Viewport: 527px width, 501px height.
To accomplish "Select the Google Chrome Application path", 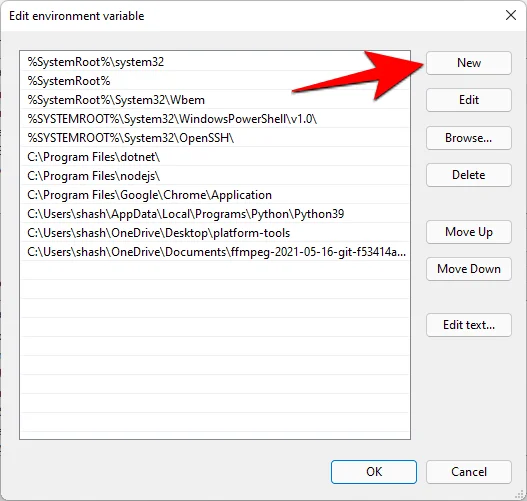I will 215,195.
